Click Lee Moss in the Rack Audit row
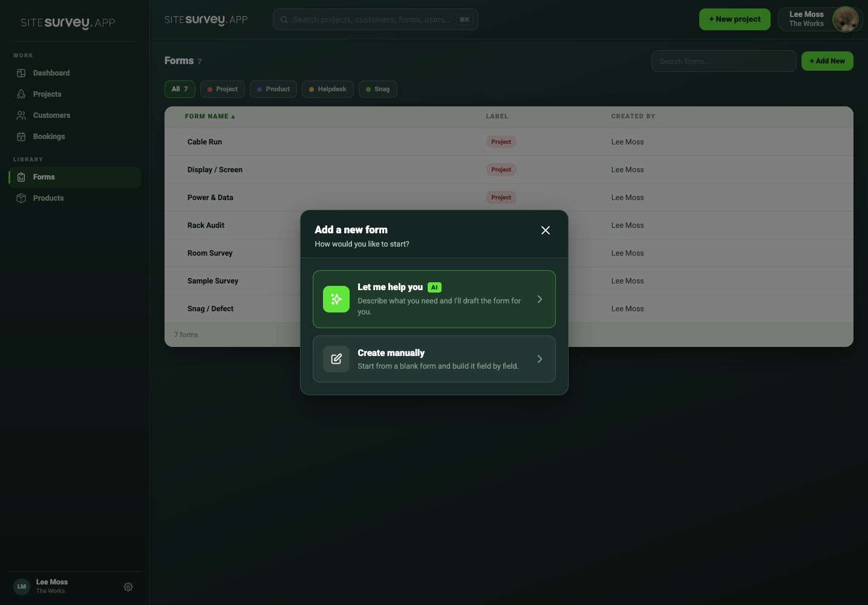The width and height of the screenshot is (868, 605). coord(627,225)
